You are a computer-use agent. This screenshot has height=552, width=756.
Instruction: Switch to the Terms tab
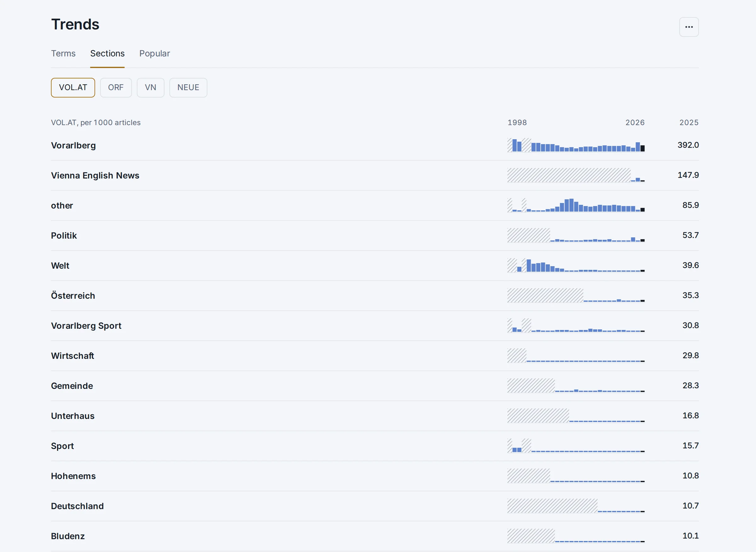(x=63, y=54)
